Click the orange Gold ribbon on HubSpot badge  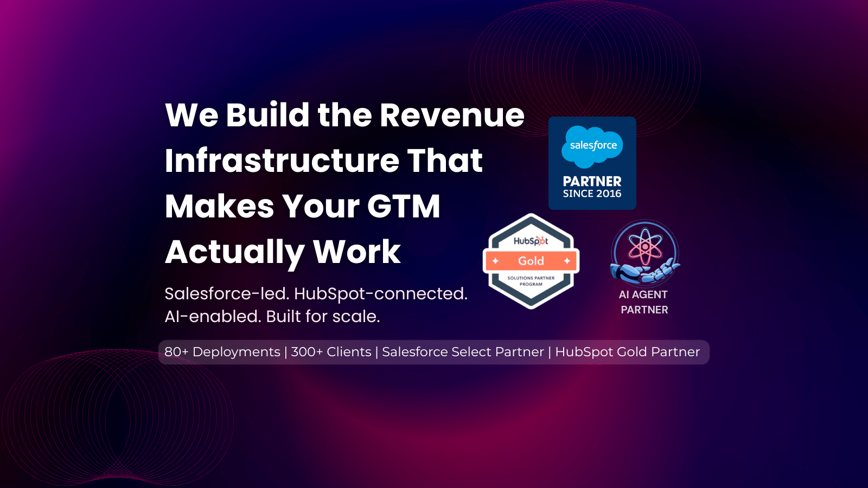tap(531, 261)
